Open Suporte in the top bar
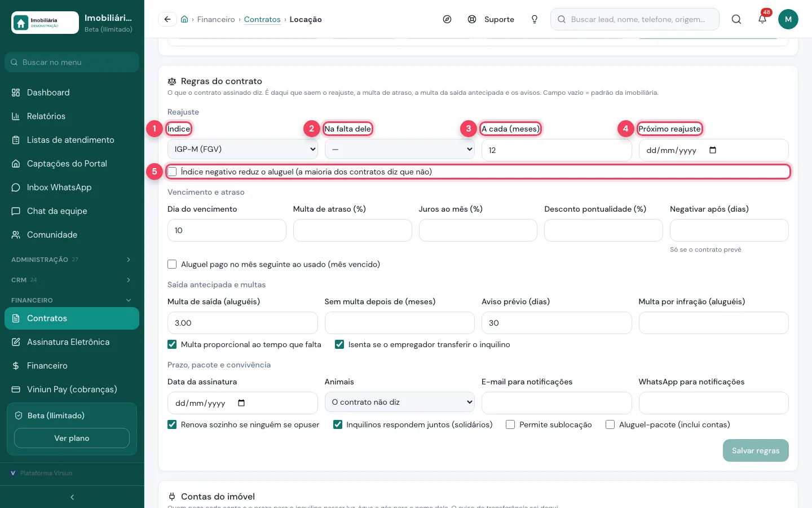This screenshot has height=508, width=812. 491,19
